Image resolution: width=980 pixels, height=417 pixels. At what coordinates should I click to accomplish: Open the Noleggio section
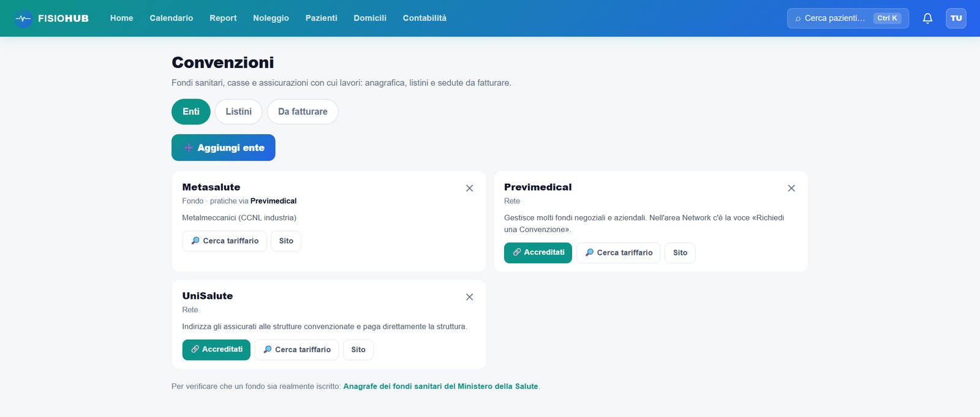click(271, 18)
